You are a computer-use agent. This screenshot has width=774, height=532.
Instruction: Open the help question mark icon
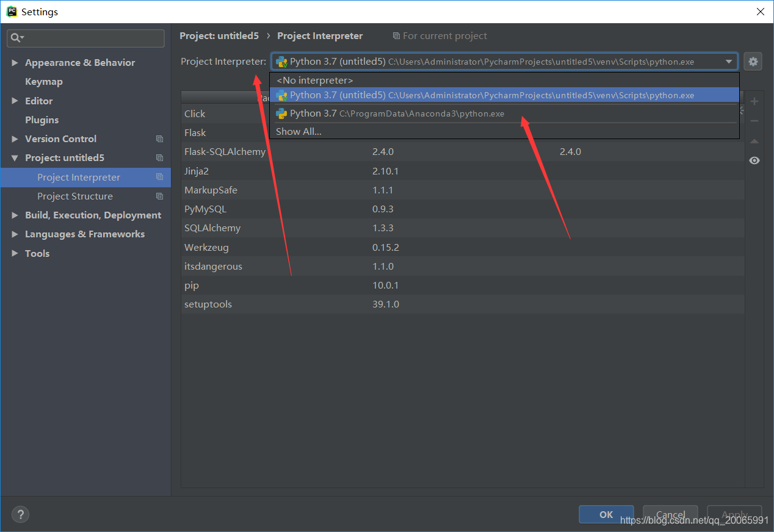(x=20, y=514)
